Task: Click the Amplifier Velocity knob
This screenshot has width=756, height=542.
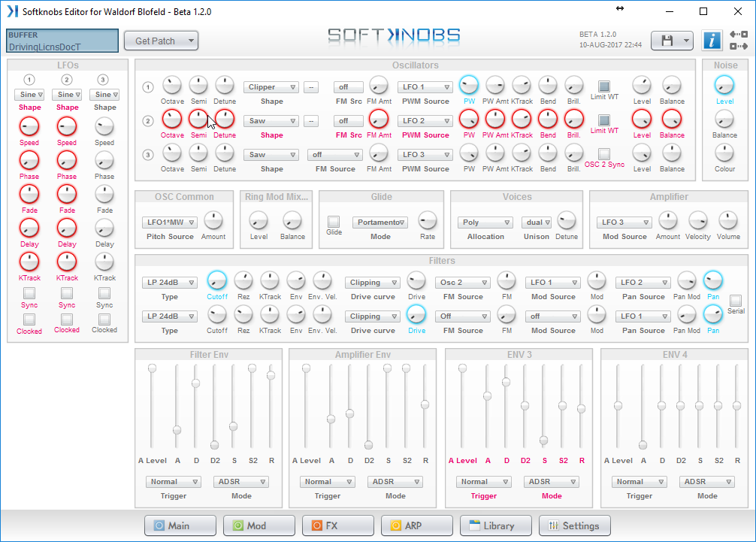Action: point(697,220)
